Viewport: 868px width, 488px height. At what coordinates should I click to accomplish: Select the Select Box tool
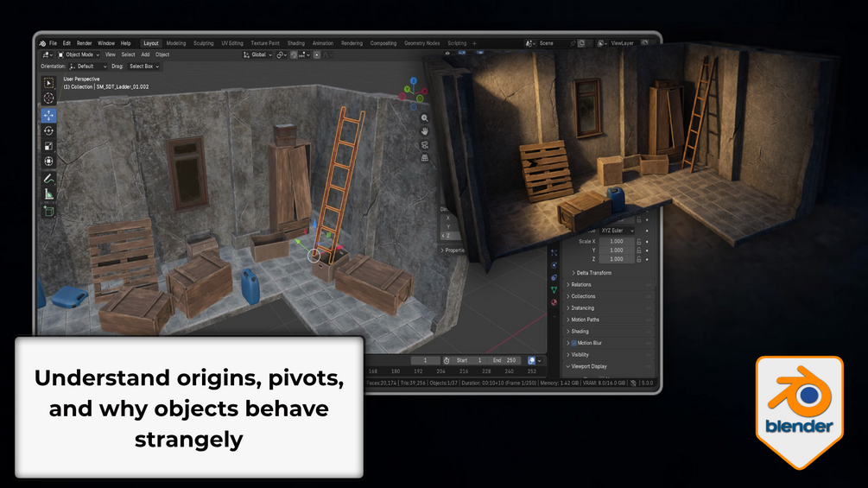pyautogui.click(x=48, y=83)
